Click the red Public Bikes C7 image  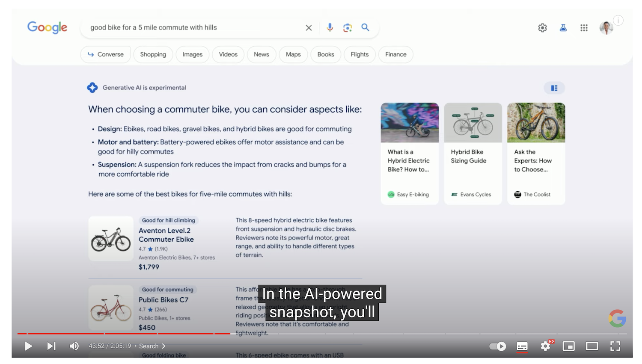coord(111,308)
